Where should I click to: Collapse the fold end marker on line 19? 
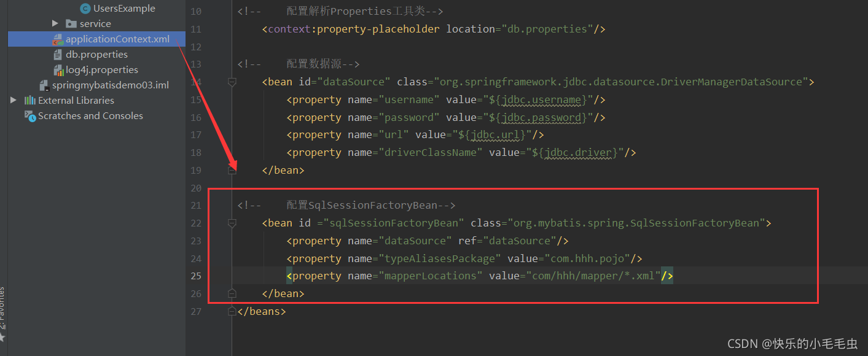(x=232, y=170)
